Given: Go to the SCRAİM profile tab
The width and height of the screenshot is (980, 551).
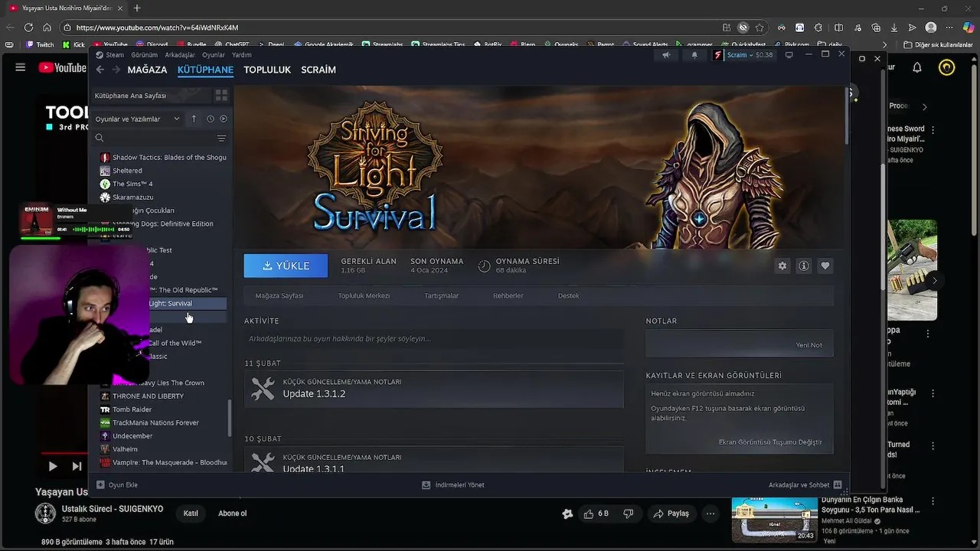Looking at the screenshot, I should [x=318, y=70].
